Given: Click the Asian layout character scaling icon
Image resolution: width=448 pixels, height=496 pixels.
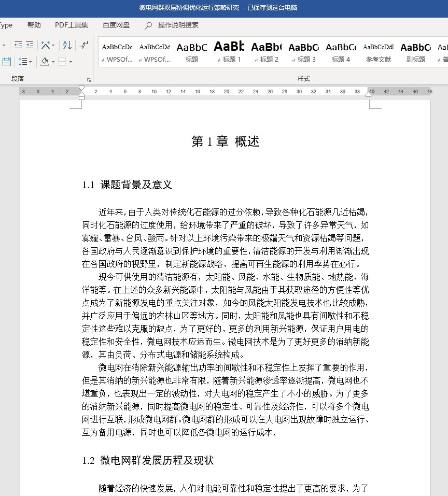Looking at the screenshot, I should (x=46, y=45).
